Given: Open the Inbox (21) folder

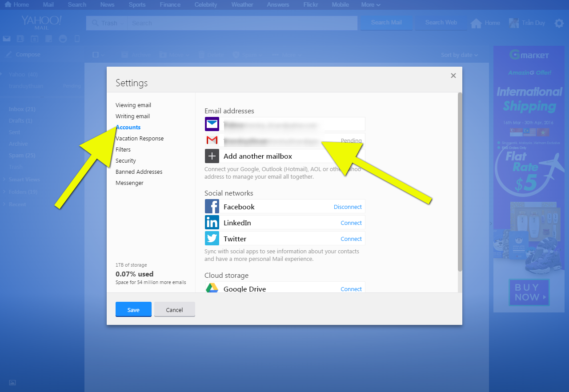Looking at the screenshot, I should [22, 109].
